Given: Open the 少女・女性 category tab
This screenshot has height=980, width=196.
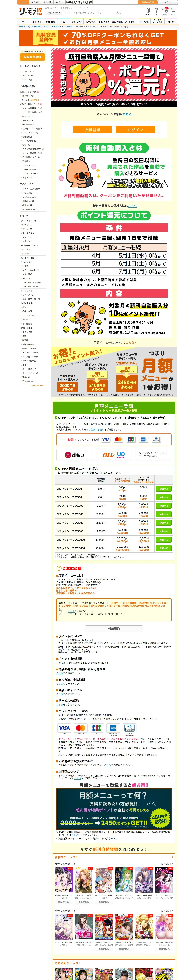Looking at the screenshot, I should click(x=50, y=22).
